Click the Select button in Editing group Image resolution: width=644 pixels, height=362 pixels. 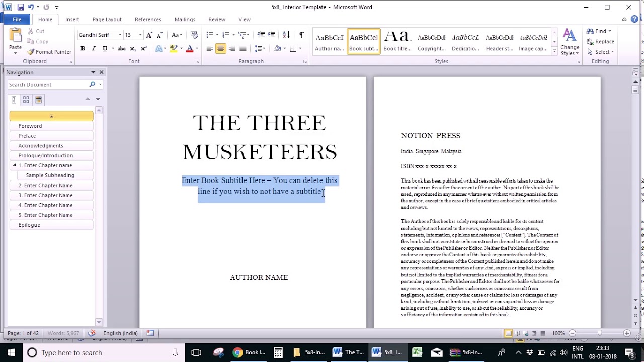tap(601, 51)
